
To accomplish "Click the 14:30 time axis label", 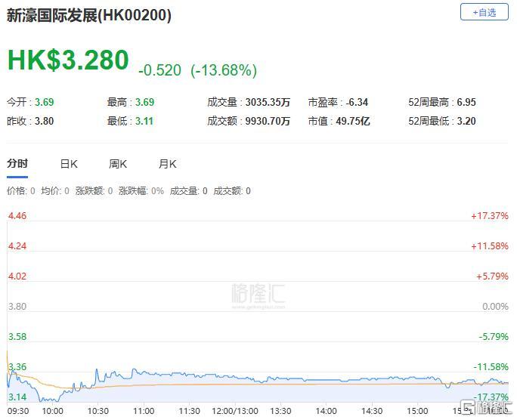I will point(372,411).
